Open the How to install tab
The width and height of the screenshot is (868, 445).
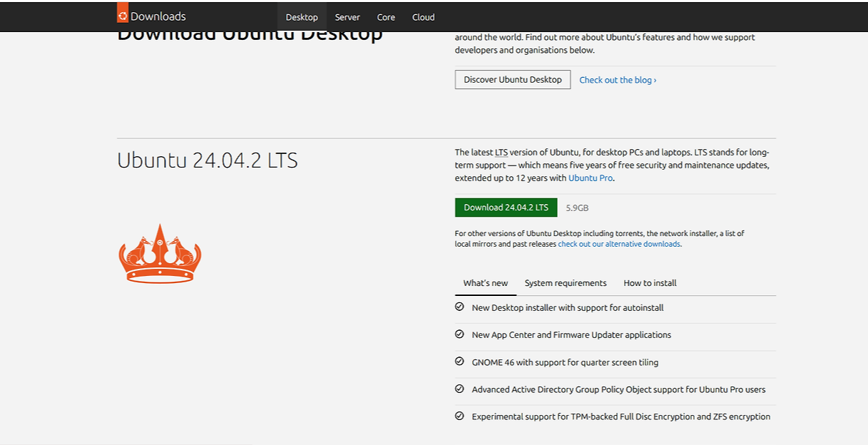(650, 283)
